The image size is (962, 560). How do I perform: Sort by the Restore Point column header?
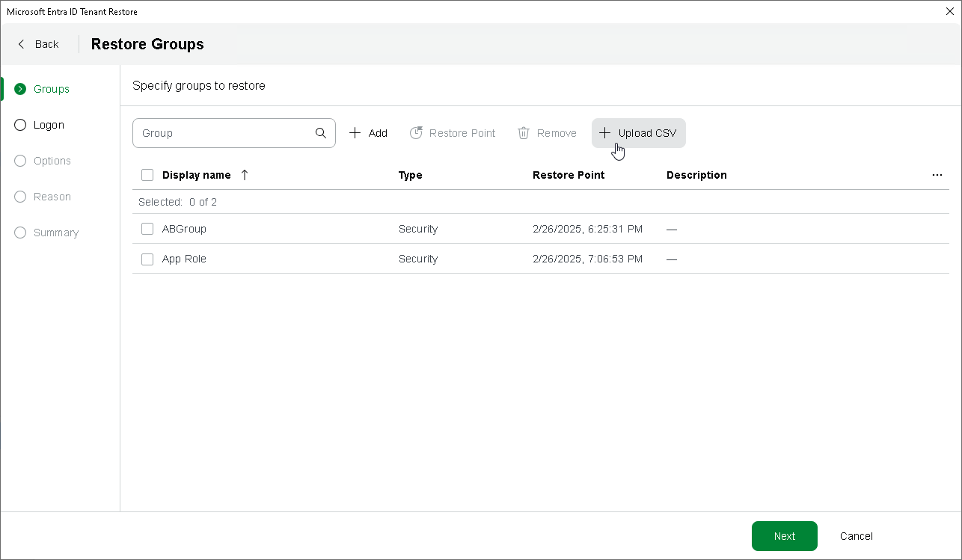569,175
